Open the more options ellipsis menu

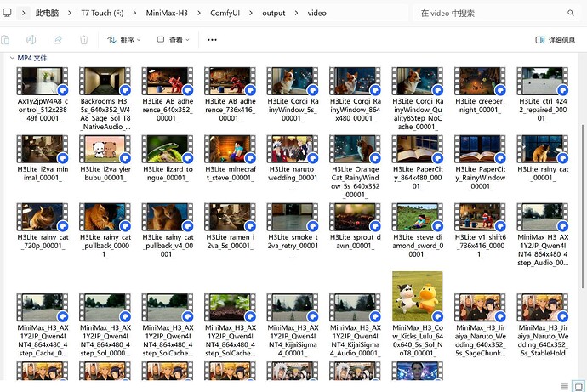(x=212, y=40)
